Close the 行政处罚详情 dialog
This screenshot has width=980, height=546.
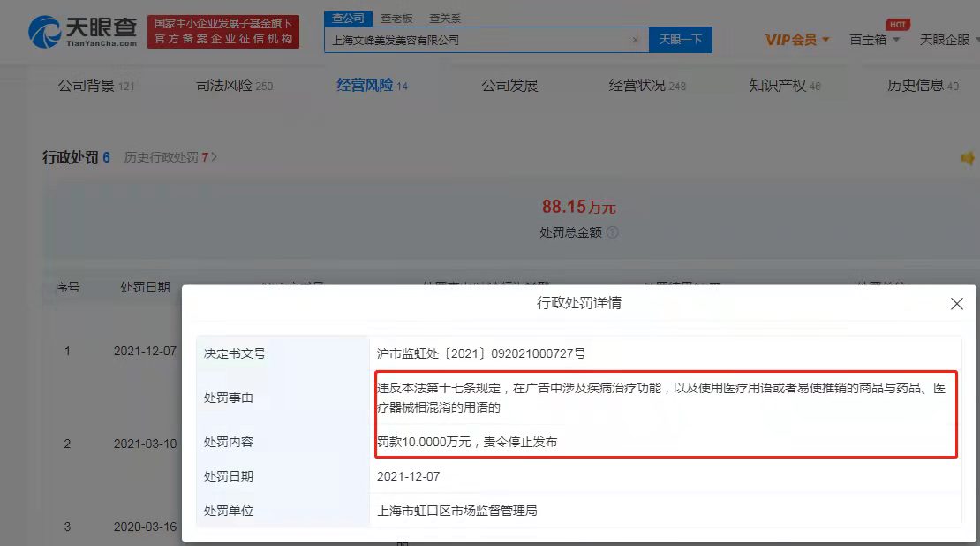(956, 303)
